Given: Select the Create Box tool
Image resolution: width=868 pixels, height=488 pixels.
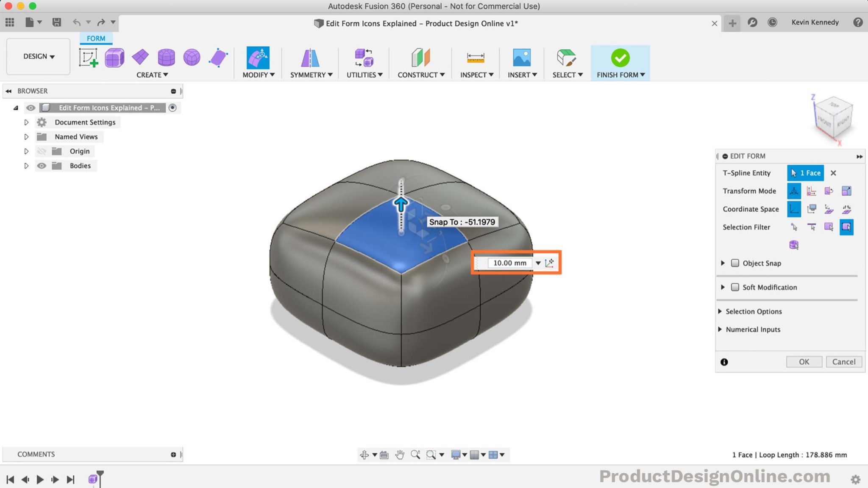Looking at the screenshot, I should (114, 57).
